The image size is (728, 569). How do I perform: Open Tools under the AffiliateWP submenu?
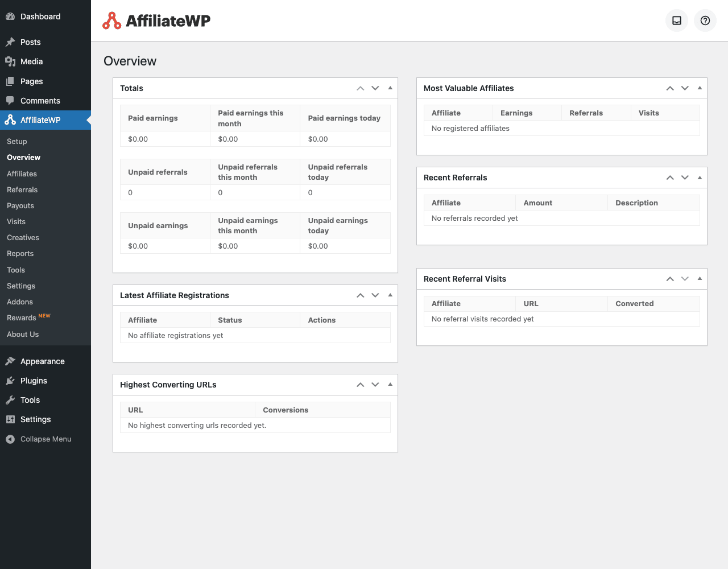point(45,270)
